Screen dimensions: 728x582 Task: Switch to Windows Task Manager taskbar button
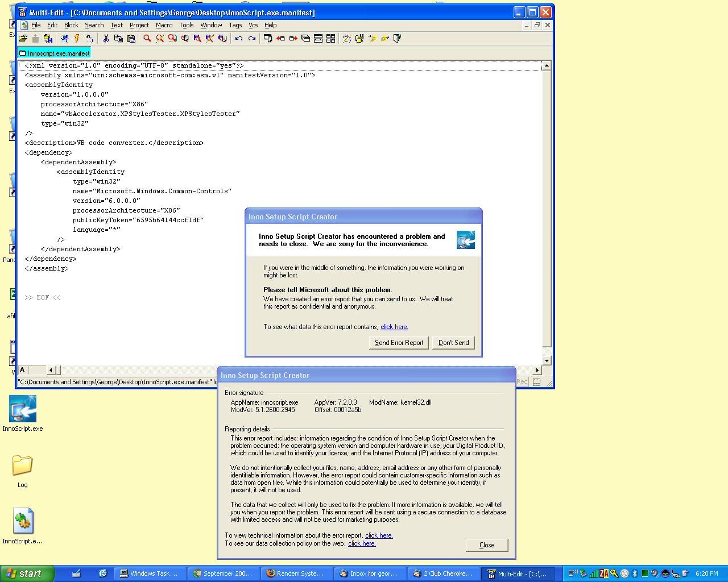150,573
